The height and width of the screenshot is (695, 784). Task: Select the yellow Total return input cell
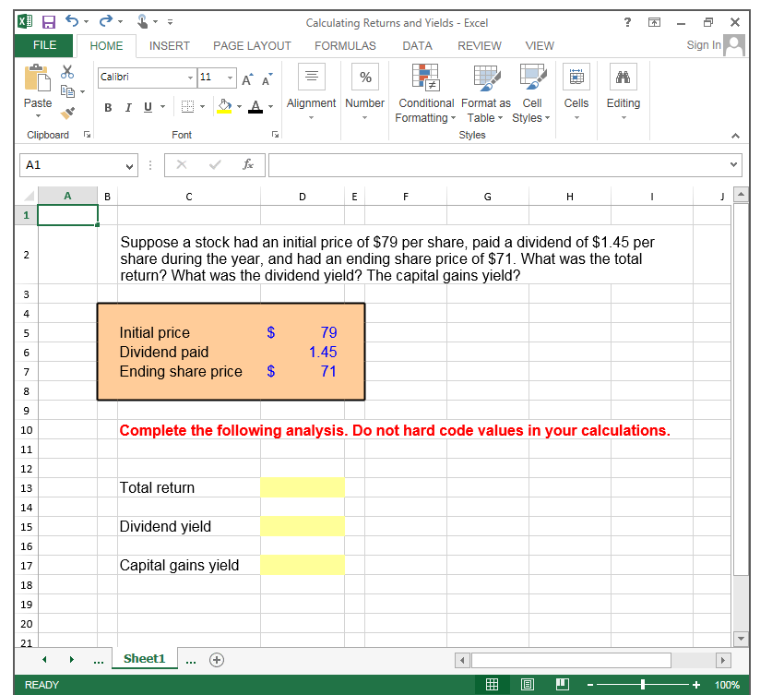(303, 487)
